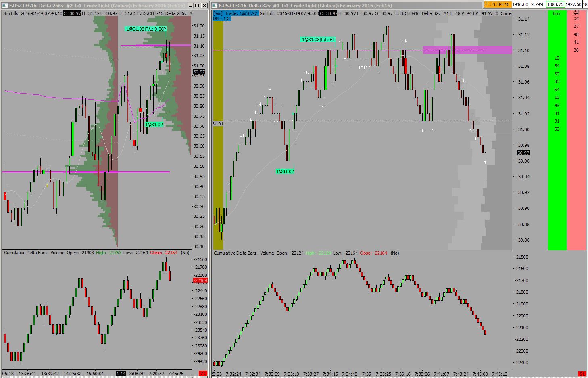This screenshot has width=588, height=378.
Task: Select the '-1@31.08|P/L: 6T' fill label in right chart
Action: [x=318, y=40]
